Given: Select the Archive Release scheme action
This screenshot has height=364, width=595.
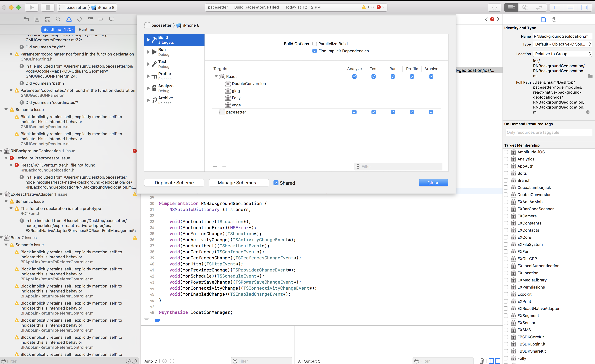Looking at the screenshot, I should point(165,100).
